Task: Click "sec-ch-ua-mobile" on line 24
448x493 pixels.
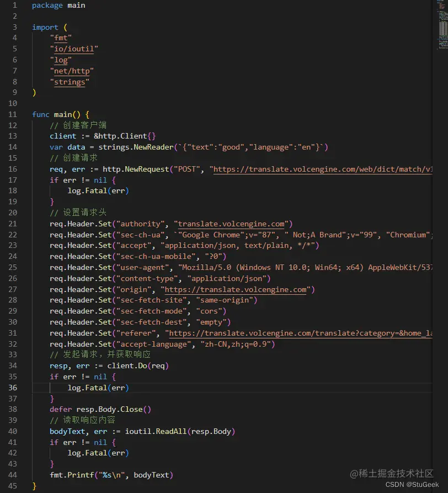Action: (x=156, y=257)
